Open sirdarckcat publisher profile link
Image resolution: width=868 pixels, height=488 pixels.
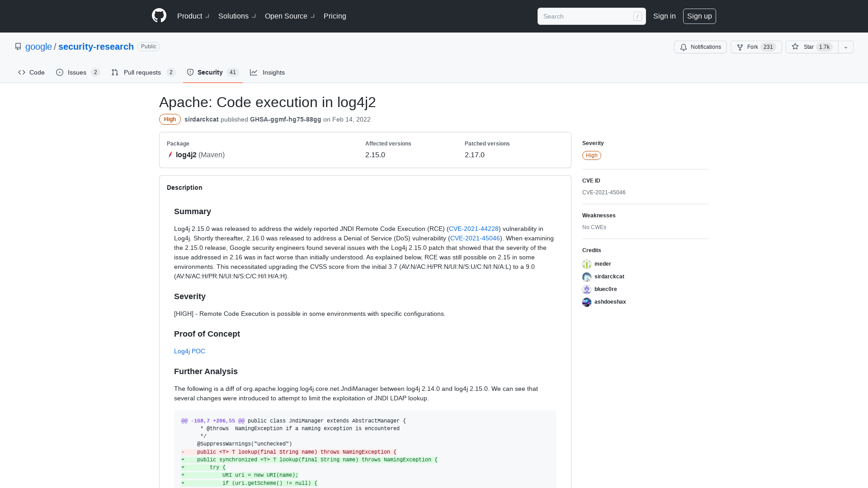click(x=202, y=119)
